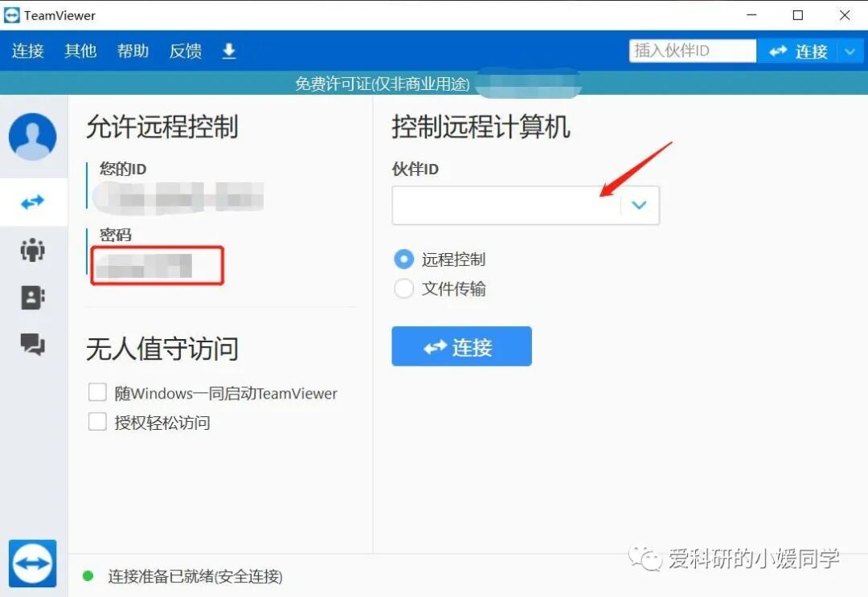Click the 伙伴ID input box
The image size is (868, 597).
[x=506, y=205]
